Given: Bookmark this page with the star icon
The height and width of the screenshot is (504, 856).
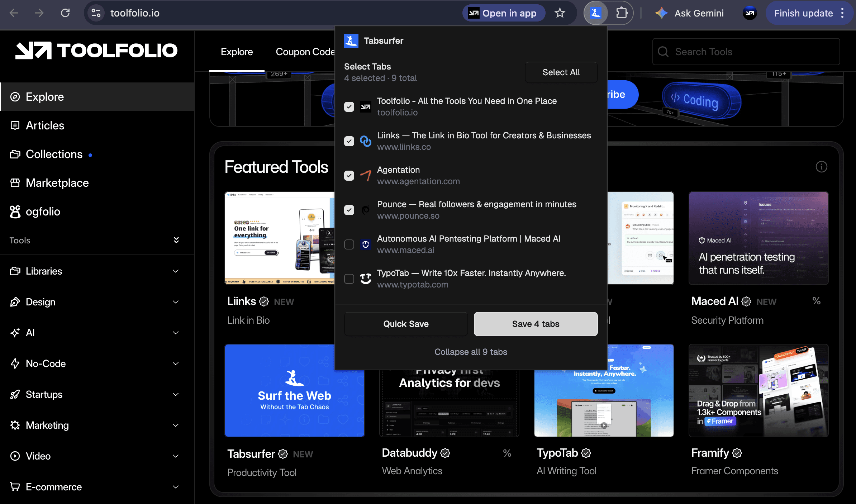Looking at the screenshot, I should 560,13.
